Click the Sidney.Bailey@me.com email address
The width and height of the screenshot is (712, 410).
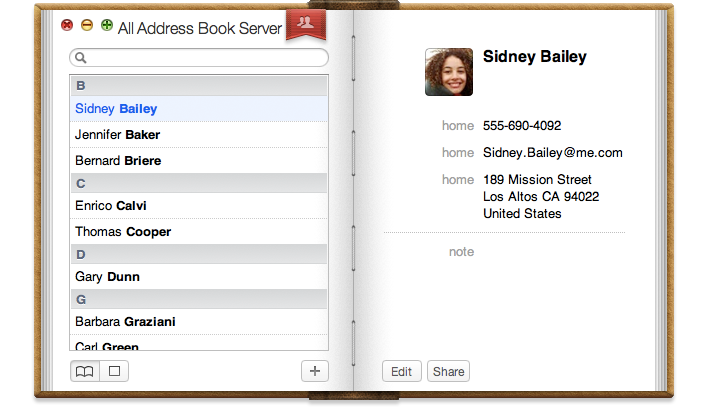pyautogui.click(x=552, y=153)
